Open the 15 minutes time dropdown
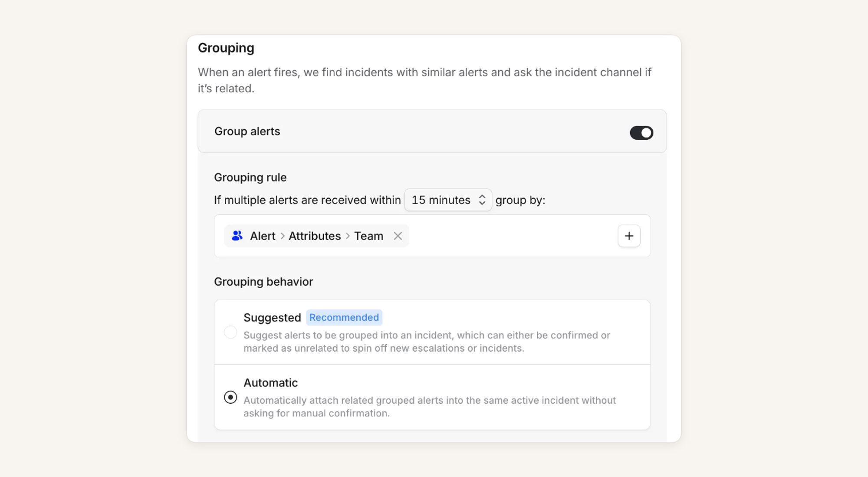The width and height of the screenshot is (868, 477). tap(441, 200)
